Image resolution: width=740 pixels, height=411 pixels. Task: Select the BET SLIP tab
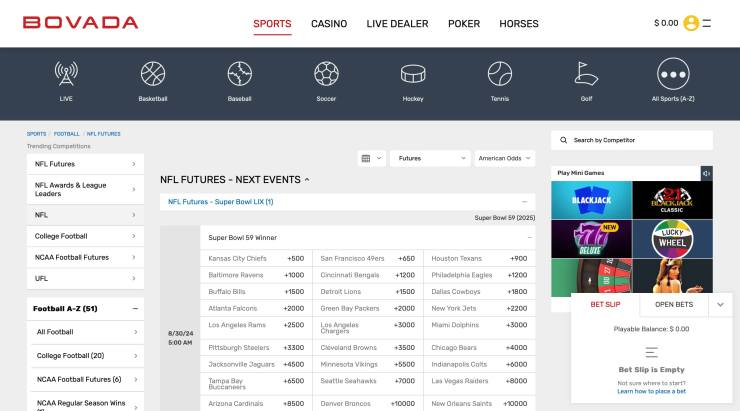pos(605,305)
